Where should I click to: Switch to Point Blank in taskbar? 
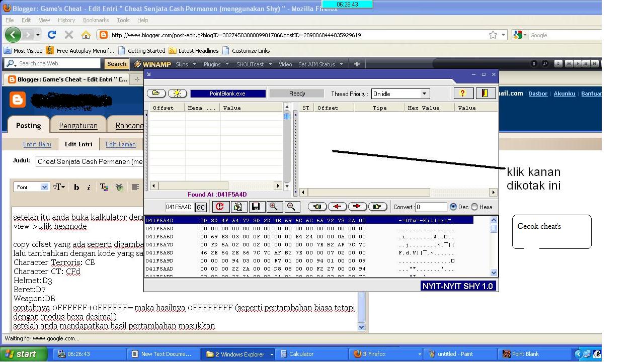click(534, 354)
